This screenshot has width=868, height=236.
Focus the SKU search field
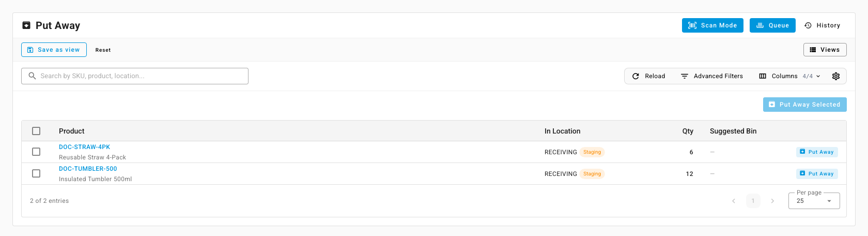[x=135, y=76]
